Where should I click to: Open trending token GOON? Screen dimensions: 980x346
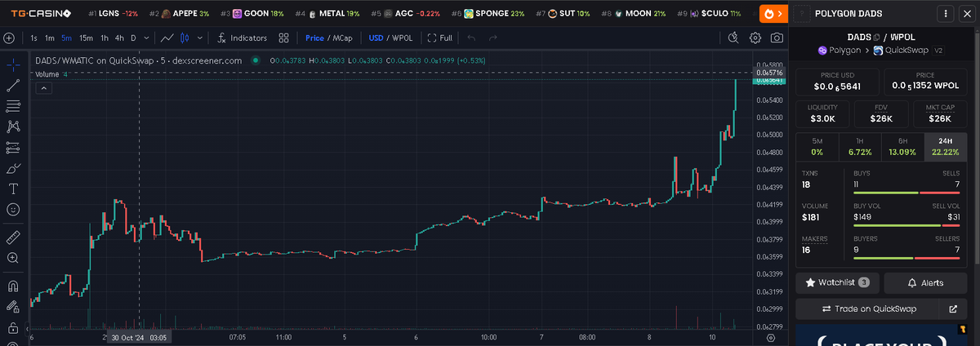click(252, 14)
